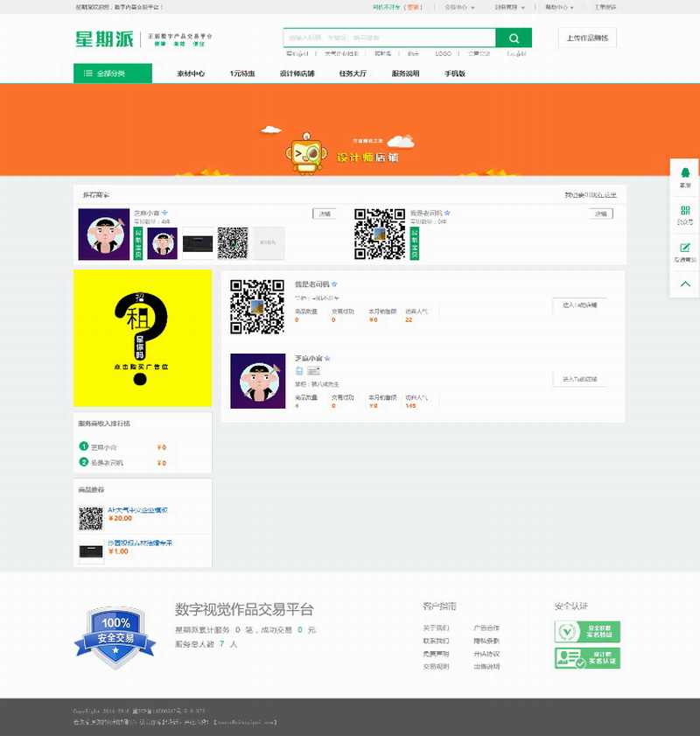The image size is (700, 736).
Task: Click the 安全联盟 实名验证 badge
Action: pos(587,631)
